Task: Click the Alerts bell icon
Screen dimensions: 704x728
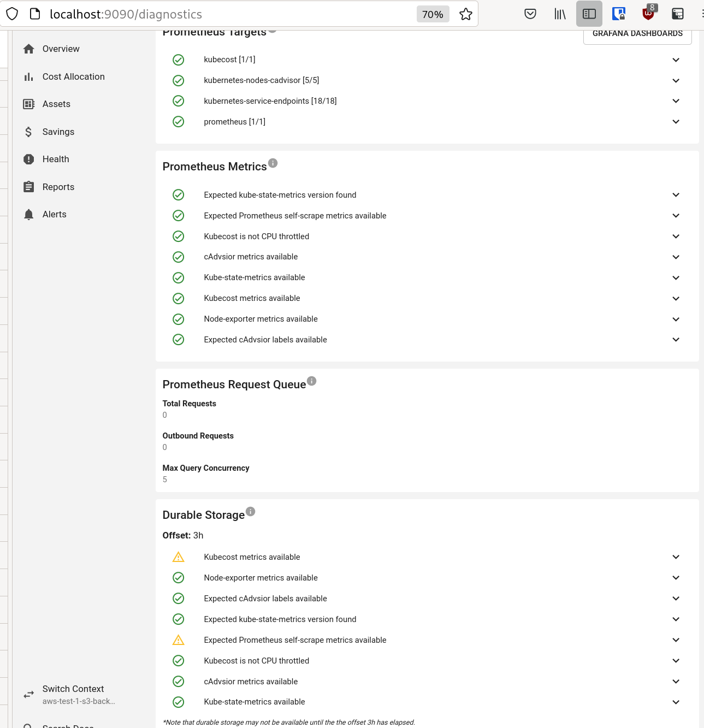Action: pos(29,214)
